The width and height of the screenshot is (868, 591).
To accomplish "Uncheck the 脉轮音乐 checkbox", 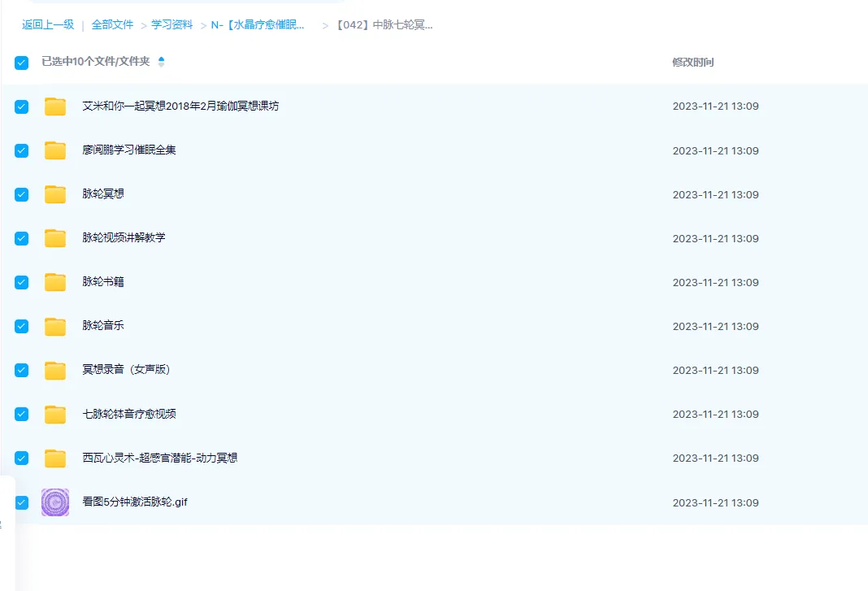I will (x=22, y=326).
